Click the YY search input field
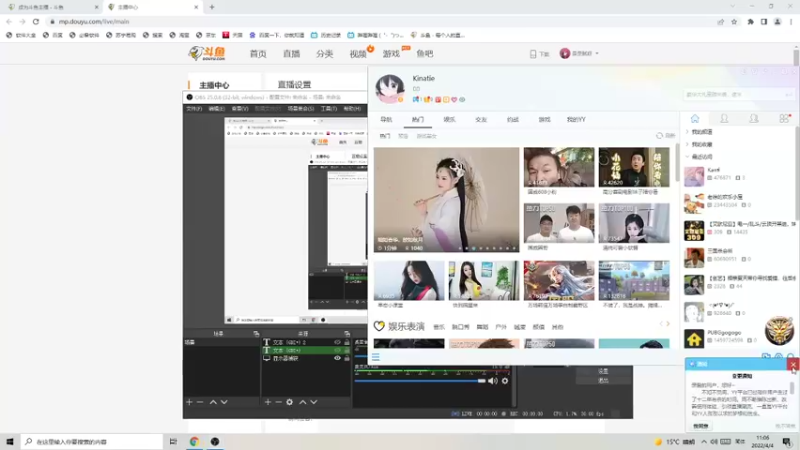800x450 pixels. pos(738,94)
